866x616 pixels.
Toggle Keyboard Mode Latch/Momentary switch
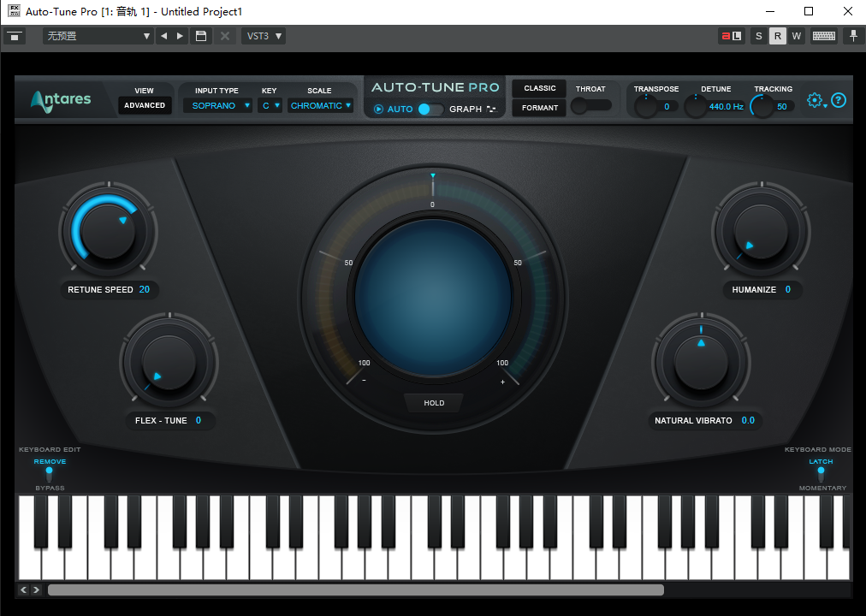tap(821, 474)
